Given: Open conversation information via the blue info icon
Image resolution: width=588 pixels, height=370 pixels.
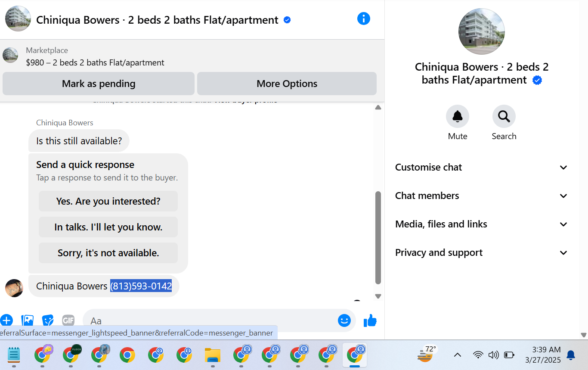Looking at the screenshot, I should pos(363,19).
